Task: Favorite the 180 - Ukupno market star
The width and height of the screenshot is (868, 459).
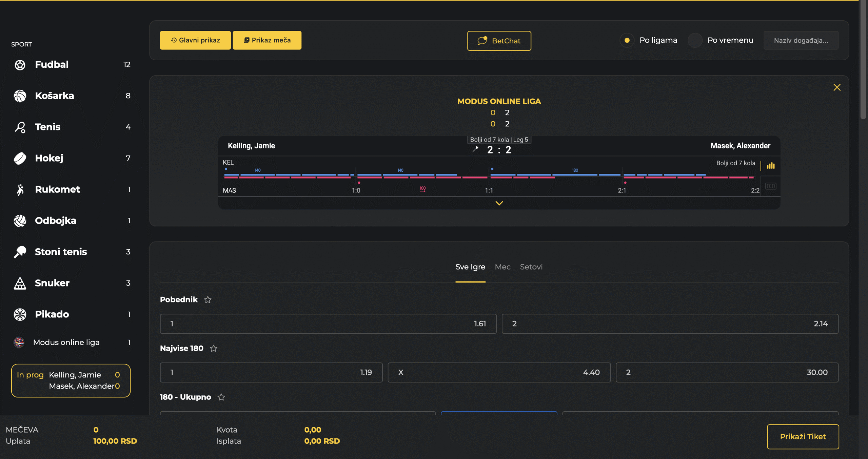Action: tap(221, 397)
